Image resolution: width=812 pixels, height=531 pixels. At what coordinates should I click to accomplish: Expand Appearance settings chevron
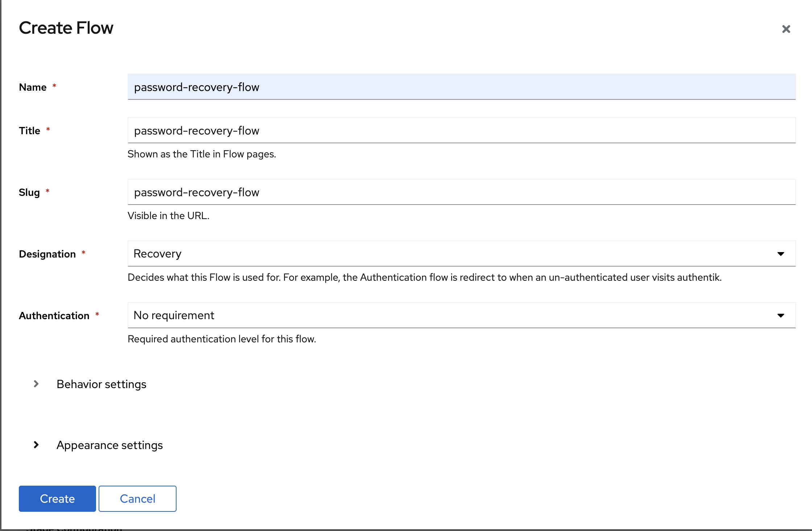tap(36, 445)
